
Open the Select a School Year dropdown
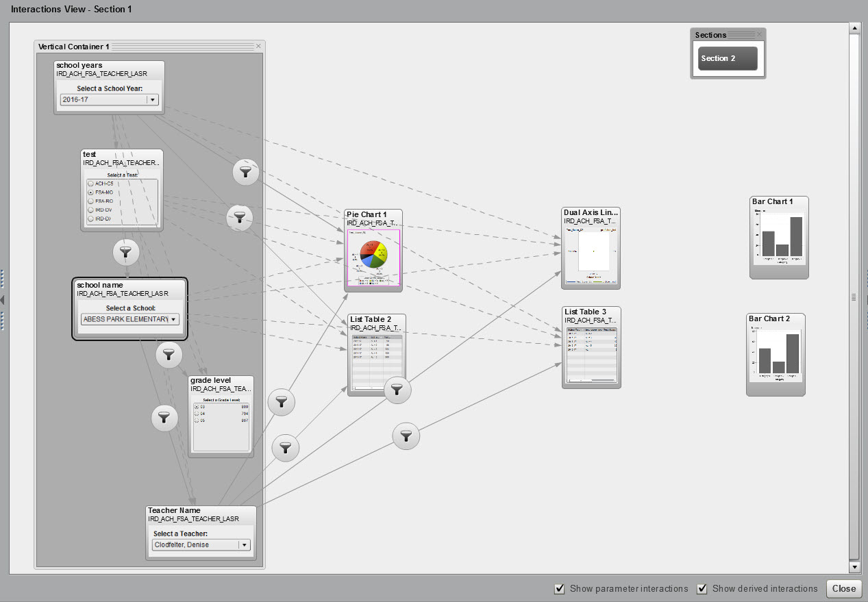[153, 99]
